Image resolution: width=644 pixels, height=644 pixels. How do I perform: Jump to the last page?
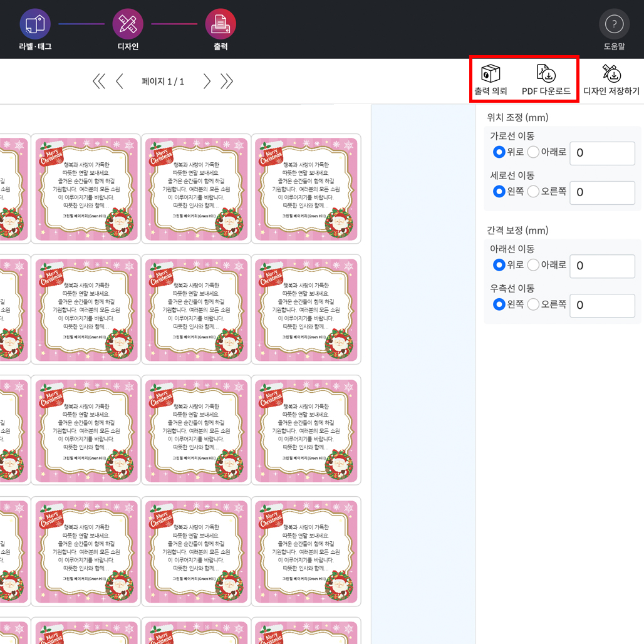tap(227, 81)
